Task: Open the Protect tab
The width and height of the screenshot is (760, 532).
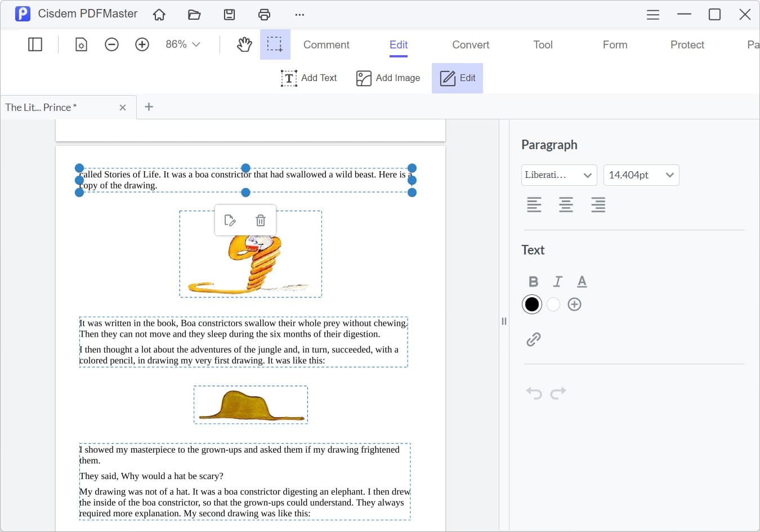Action: coord(687,44)
